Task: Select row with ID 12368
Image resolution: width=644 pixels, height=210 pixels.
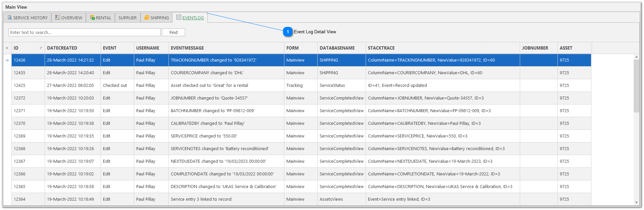Action: point(301,149)
